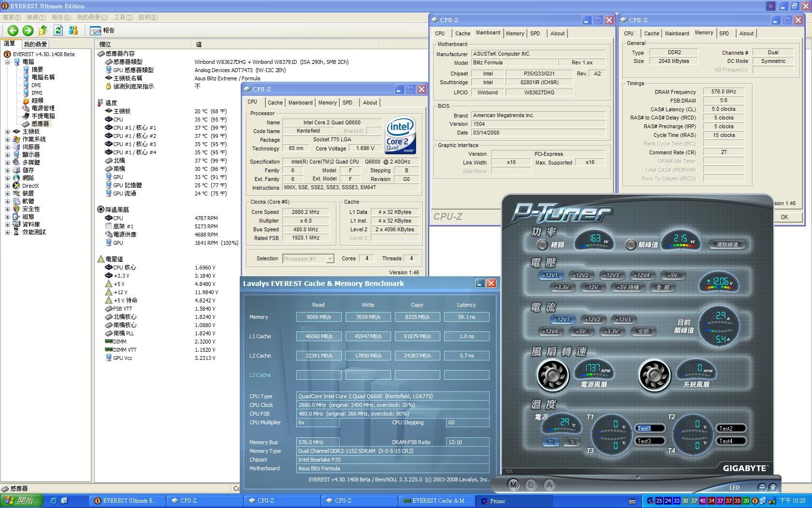This screenshot has height=508, width=812.
Task: Click the two-people users icon in EVEREST toolbar
Action: (x=73, y=30)
